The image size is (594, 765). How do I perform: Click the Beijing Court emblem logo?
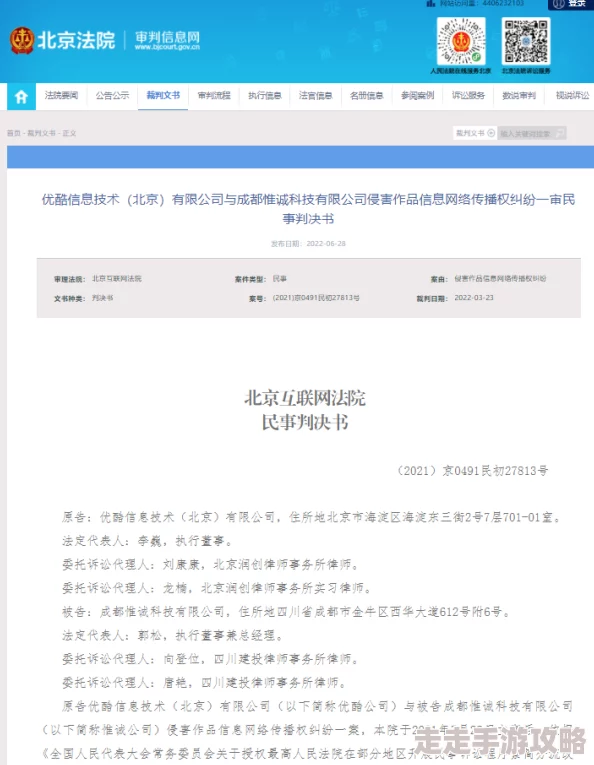22,40
